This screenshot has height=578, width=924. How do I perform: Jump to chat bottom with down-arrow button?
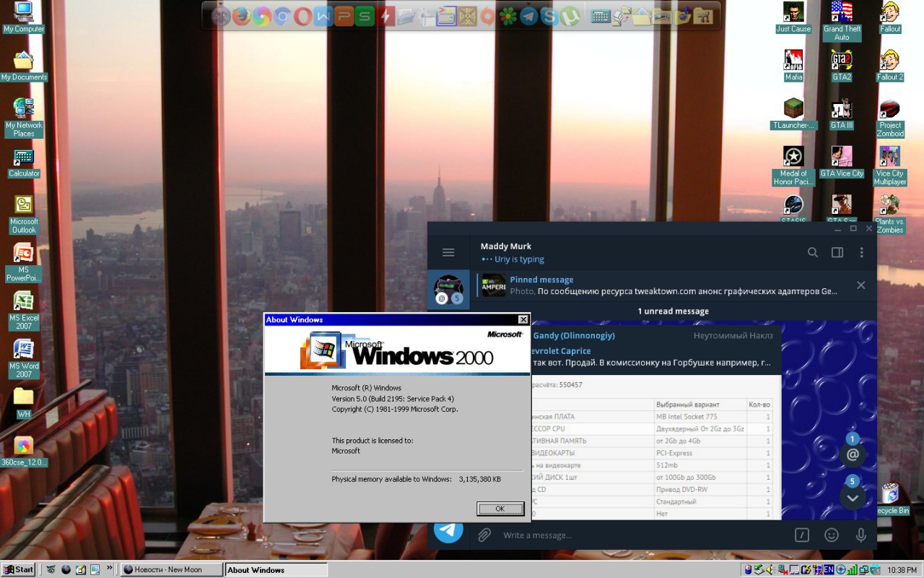[x=853, y=498]
